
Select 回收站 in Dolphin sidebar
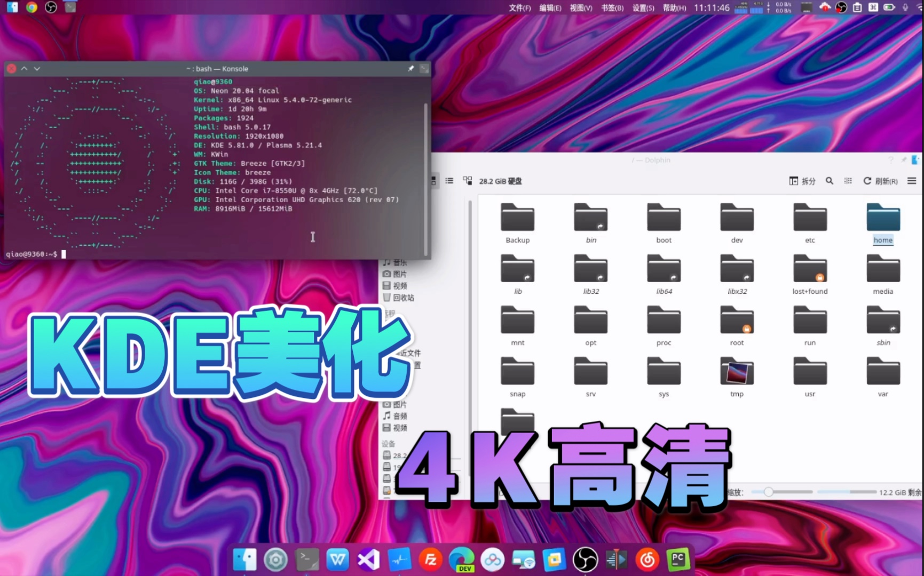pyautogui.click(x=398, y=298)
